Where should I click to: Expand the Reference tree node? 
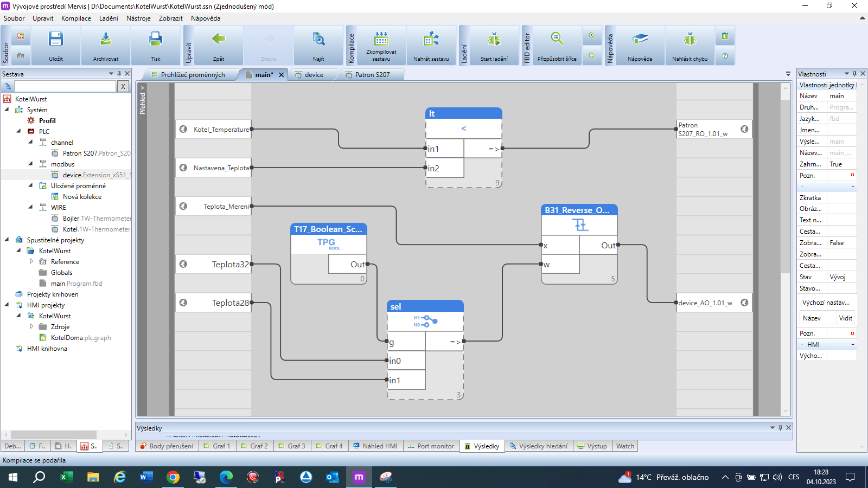(31, 261)
